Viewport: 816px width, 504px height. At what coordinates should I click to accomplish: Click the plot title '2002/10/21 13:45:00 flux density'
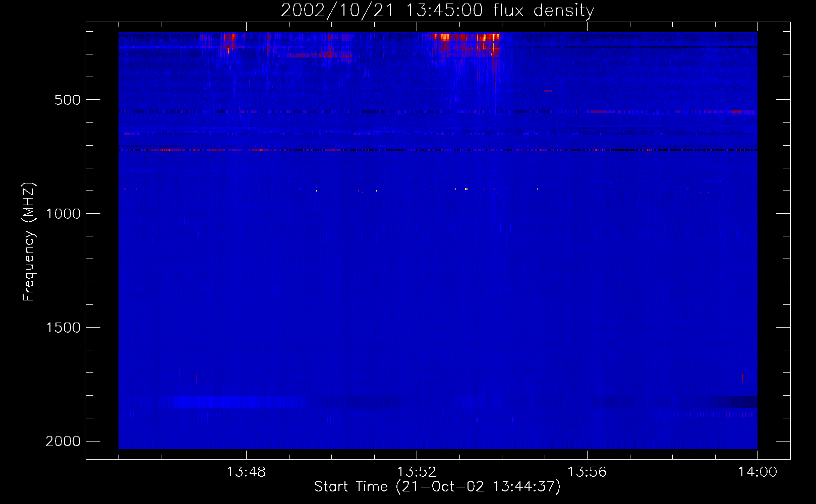click(x=437, y=10)
